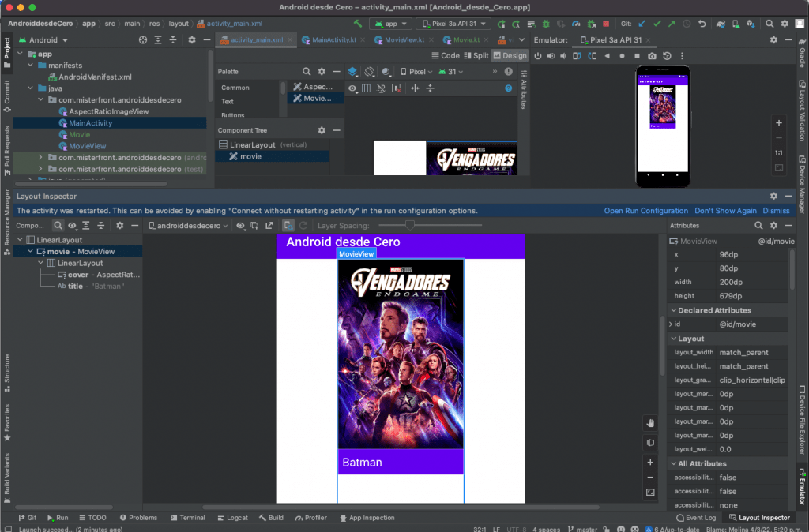Click the Make Project hammer icon
The image size is (809, 532).
click(x=358, y=24)
